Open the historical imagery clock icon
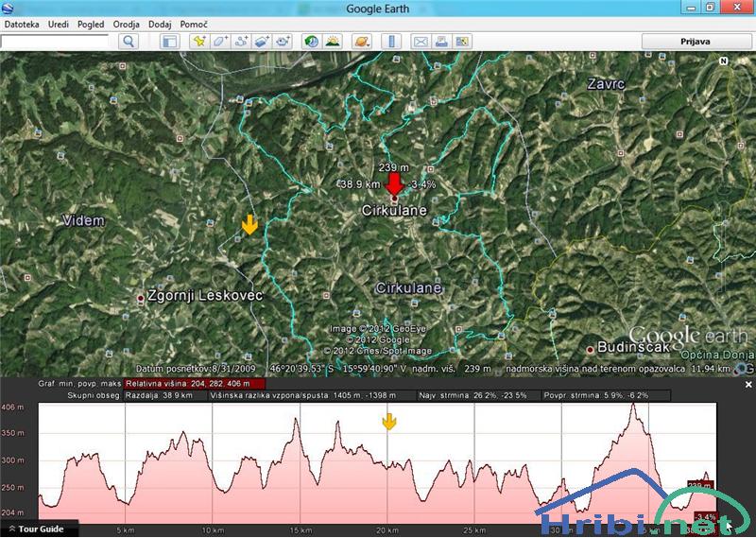 312,42
